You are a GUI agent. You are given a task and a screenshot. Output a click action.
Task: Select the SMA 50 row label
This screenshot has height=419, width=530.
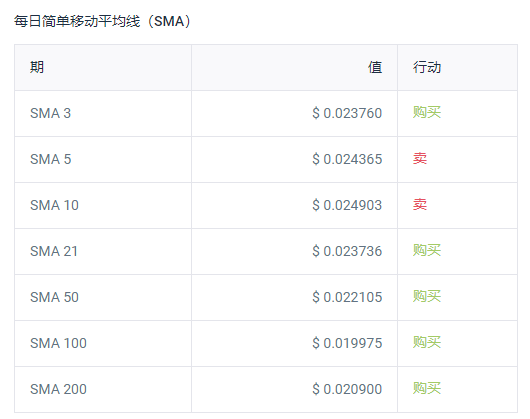[x=54, y=297]
